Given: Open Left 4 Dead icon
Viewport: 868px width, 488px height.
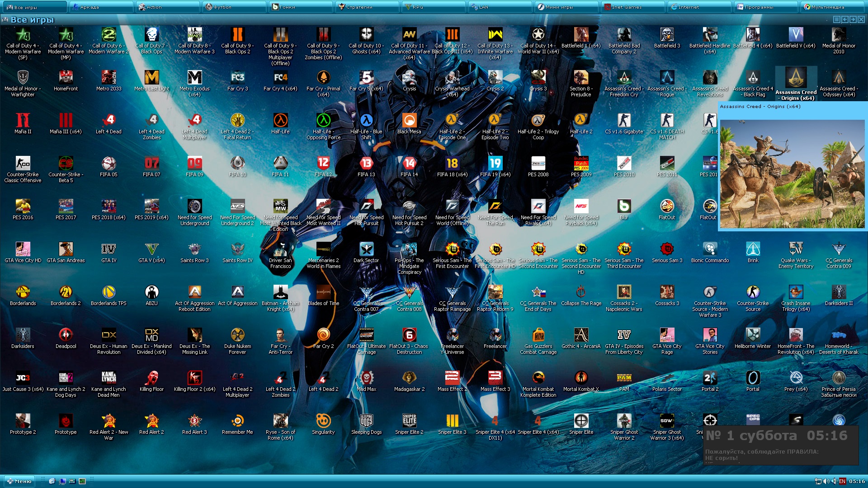Looking at the screenshot, I should 108,124.
